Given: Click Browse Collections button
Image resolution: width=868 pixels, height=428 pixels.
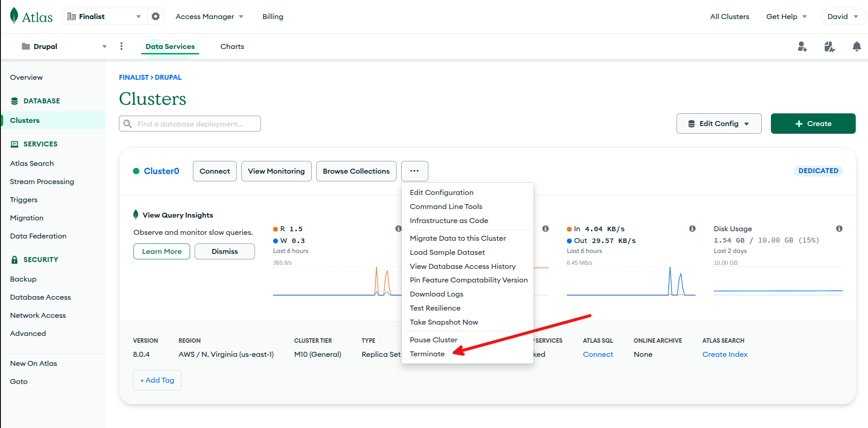Looking at the screenshot, I should [x=356, y=171].
